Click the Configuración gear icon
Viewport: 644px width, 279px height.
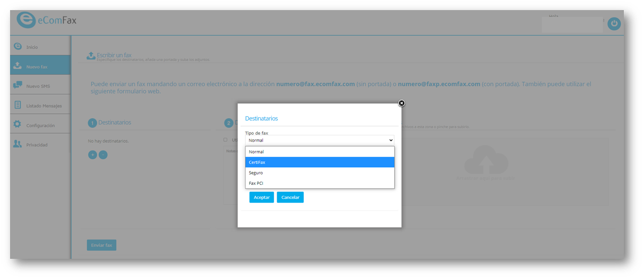[18, 124]
